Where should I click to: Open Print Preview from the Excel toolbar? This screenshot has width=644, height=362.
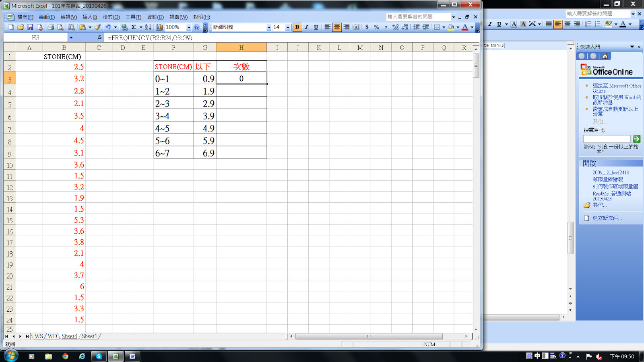coord(60,27)
